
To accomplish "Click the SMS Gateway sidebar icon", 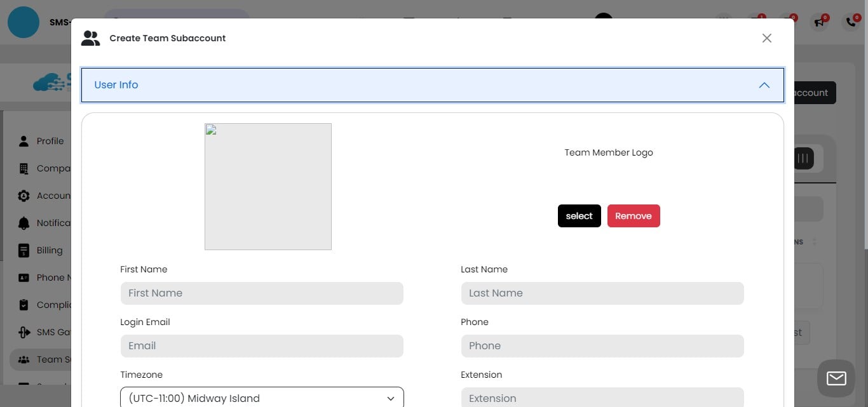I will tap(23, 331).
